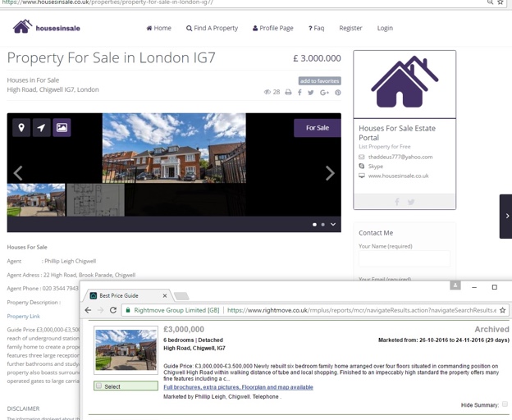Share listing on Pinterest
The image size is (512, 420).
(x=337, y=93)
